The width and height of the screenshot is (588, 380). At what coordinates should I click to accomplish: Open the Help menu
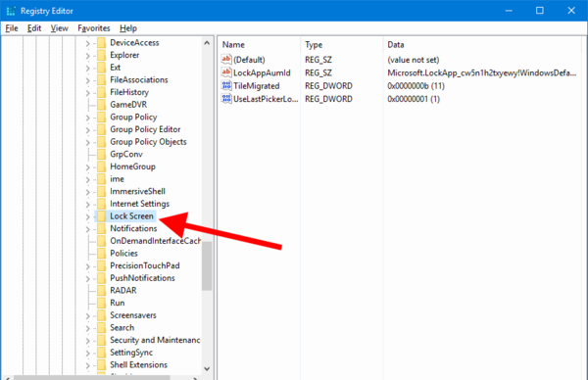click(x=128, y=28)
